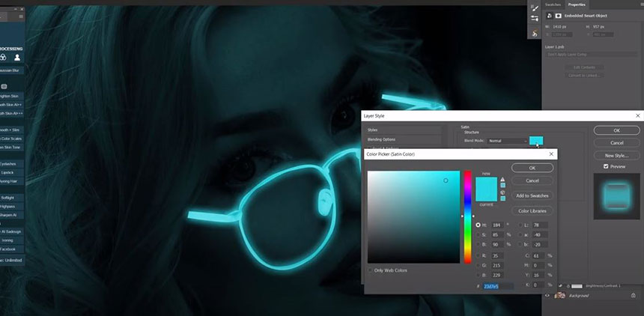Image resolution: width=644 pixels, height=316 pixels.
Task: Click the person icon in left panel
Action: pyautogui.click(x=17, y=57)
